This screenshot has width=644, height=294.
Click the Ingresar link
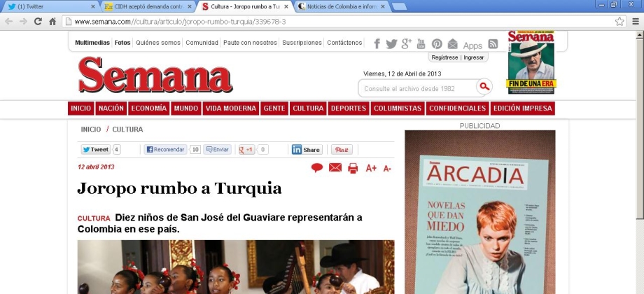tap(474, 57)
